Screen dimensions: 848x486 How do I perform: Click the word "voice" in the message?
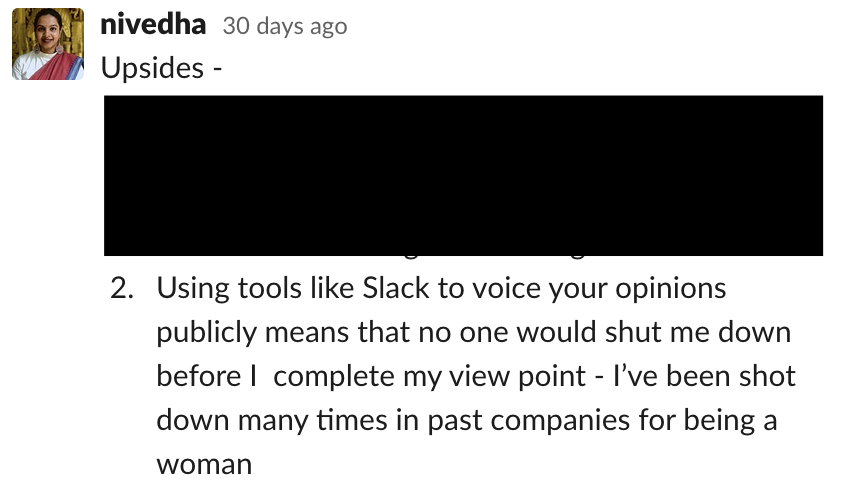tap(497, 289)
